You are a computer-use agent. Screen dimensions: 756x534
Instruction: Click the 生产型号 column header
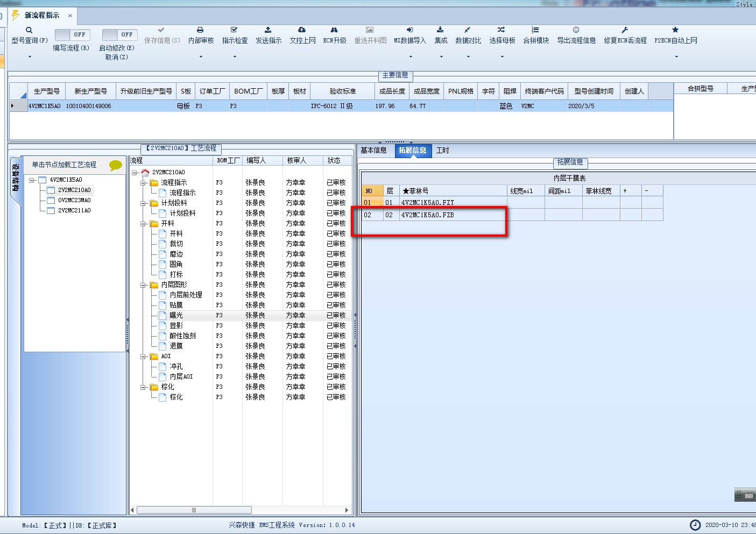click(x=47, y=91)
